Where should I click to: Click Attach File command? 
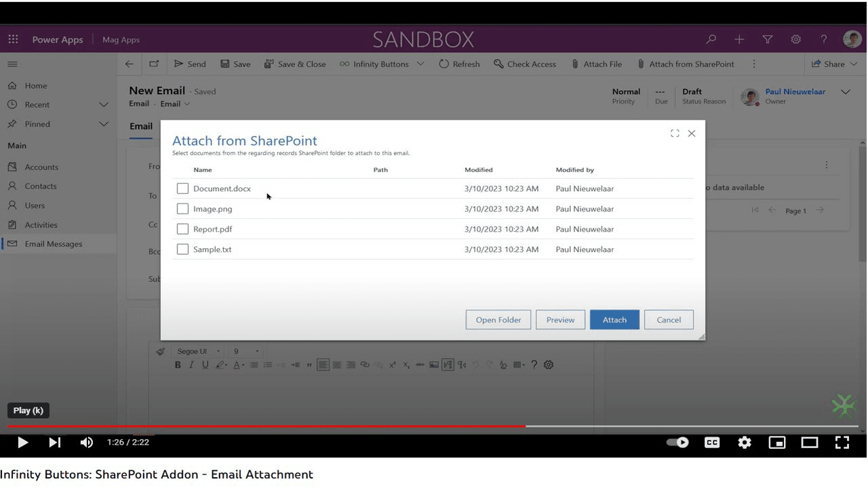(597, 64)
